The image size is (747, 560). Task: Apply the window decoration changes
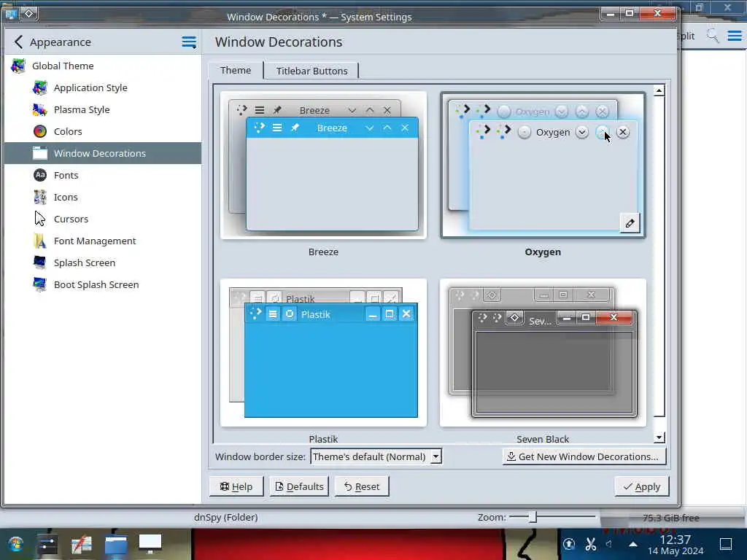[x=642, y=486]
